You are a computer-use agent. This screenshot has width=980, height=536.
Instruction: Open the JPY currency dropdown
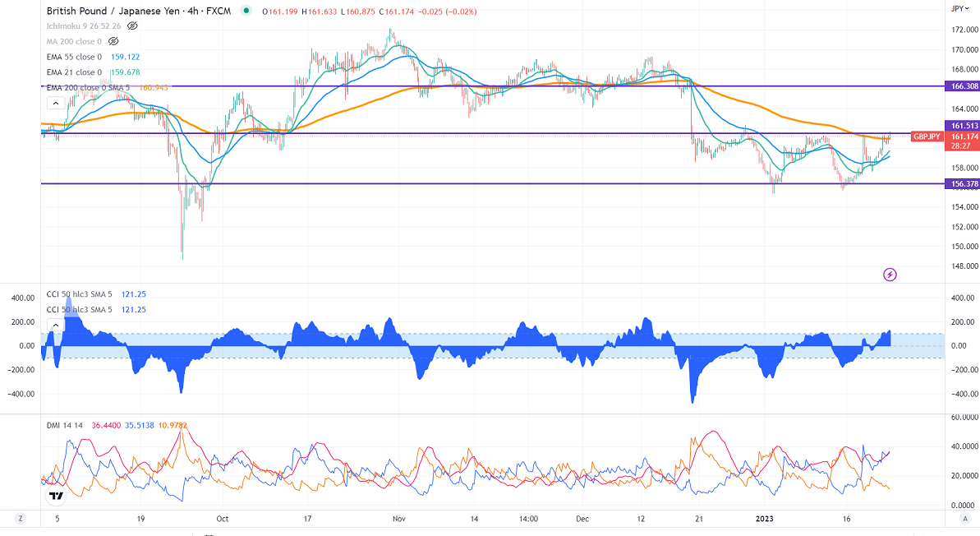[957, 8]
